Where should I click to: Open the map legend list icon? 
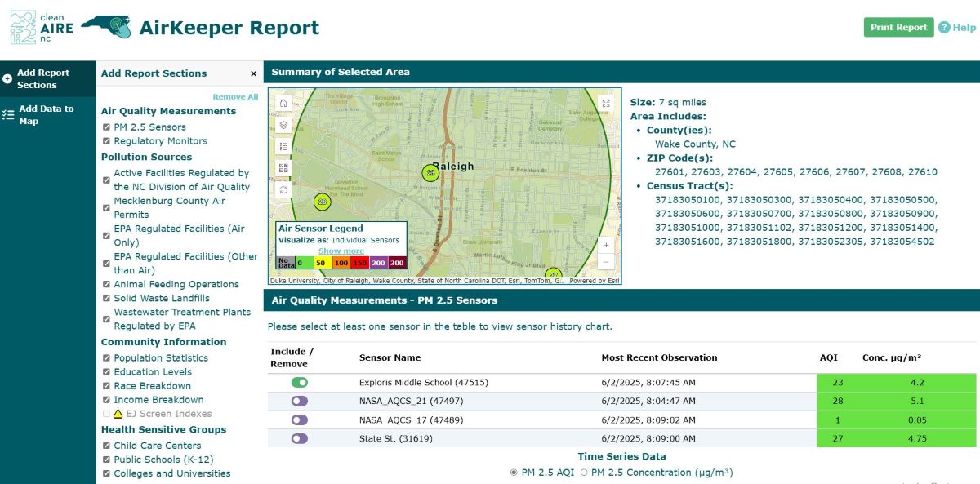(x=283, y=145)
